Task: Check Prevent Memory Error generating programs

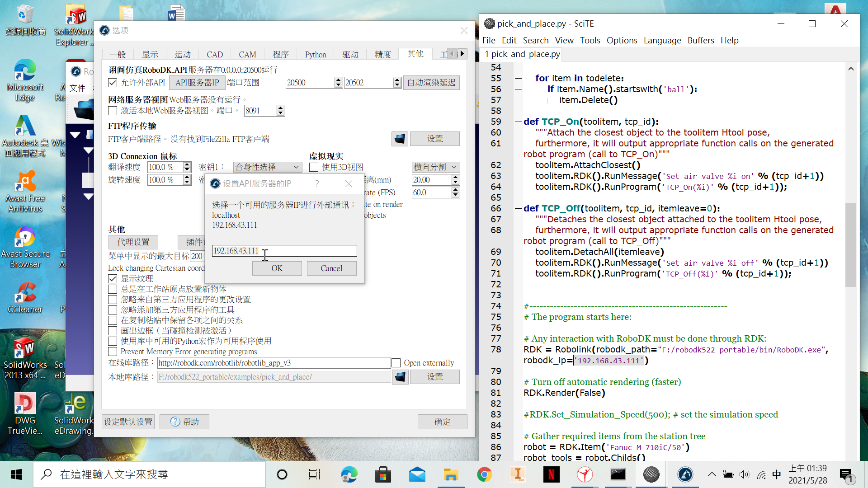Action: tap(113, 352)
